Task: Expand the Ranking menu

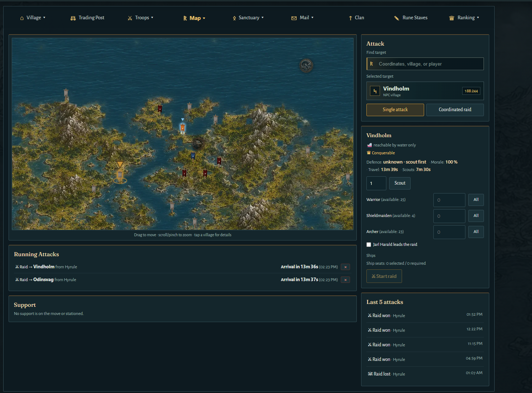Action: pos(464,18)
